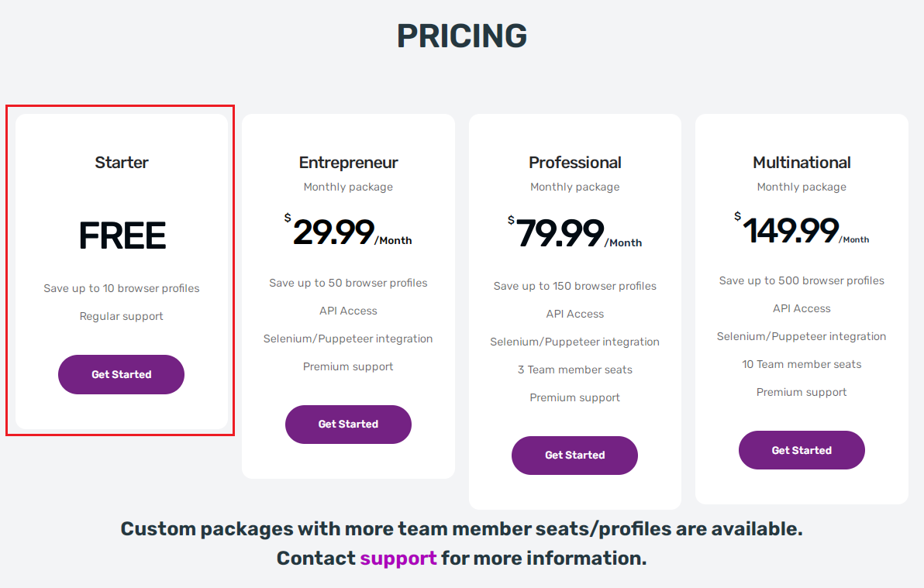
Task: Select "Save up to 500 browser profiles" text
Action: coord(802,280)
